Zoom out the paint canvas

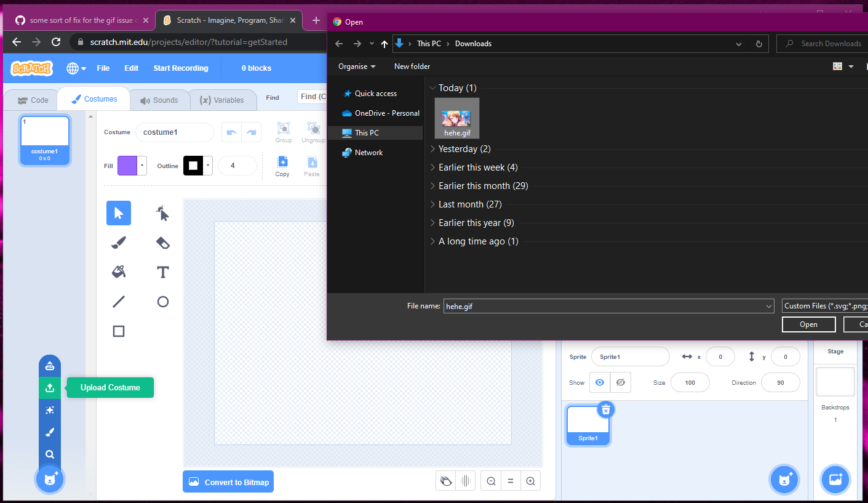click(x=491, y=481)
